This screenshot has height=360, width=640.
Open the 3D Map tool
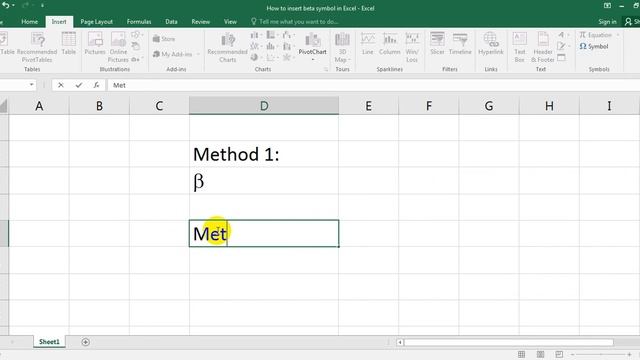click(342, 47)
